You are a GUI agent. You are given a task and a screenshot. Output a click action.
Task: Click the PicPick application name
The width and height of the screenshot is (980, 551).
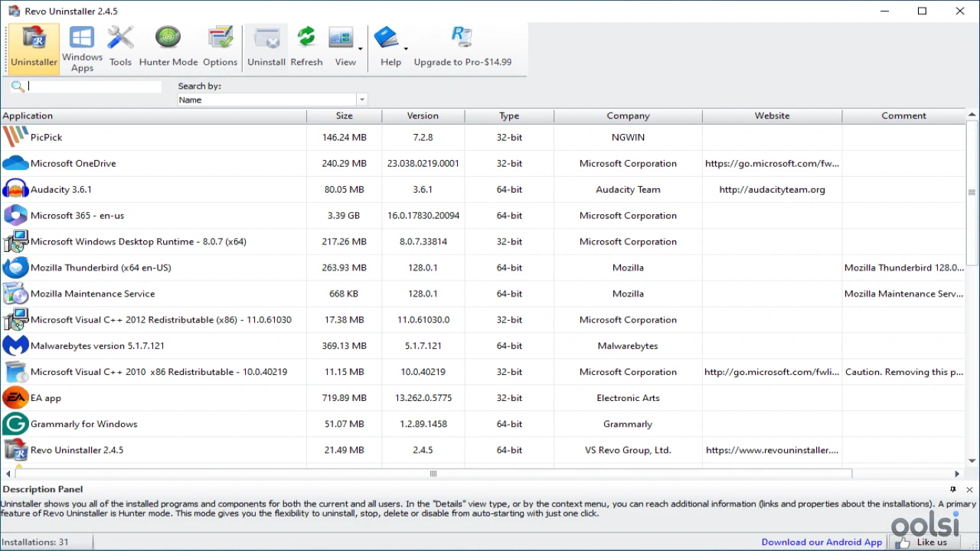46,137
